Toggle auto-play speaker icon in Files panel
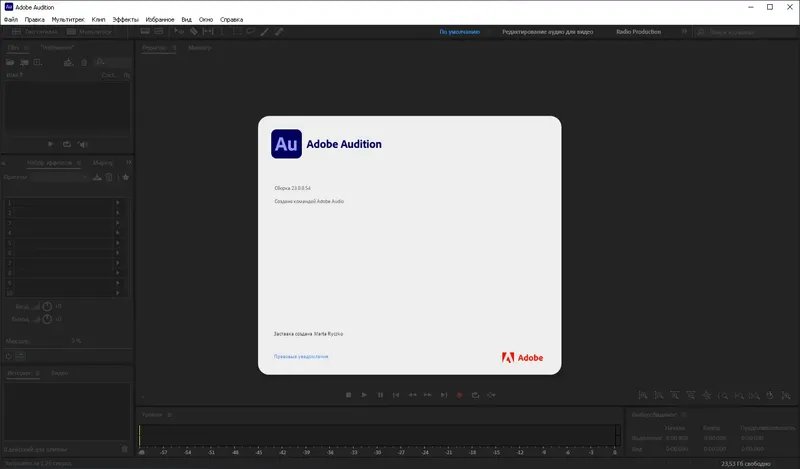Image resolution: width=800 pixels, height=469 pixels. [83, 144]
